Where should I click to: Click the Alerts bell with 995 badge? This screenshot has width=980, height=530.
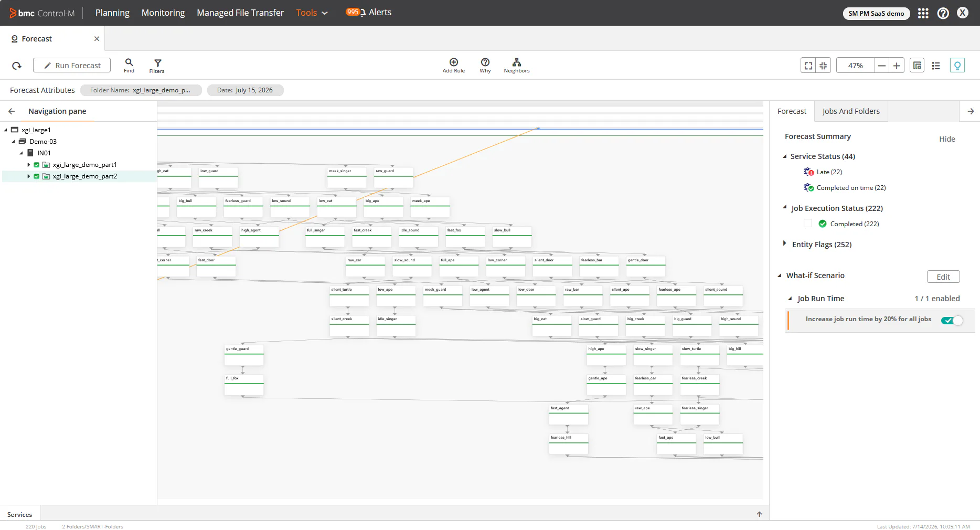point(369,12)
